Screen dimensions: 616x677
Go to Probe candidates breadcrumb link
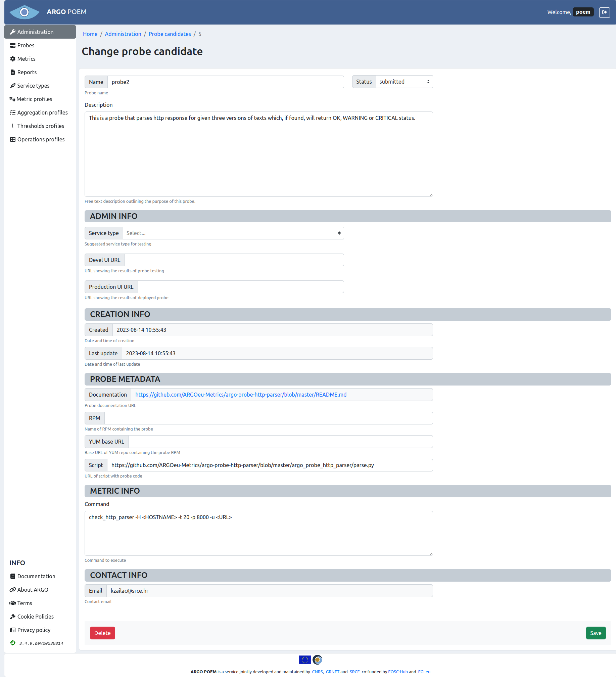pyautogui.click(x=170, y=34)
